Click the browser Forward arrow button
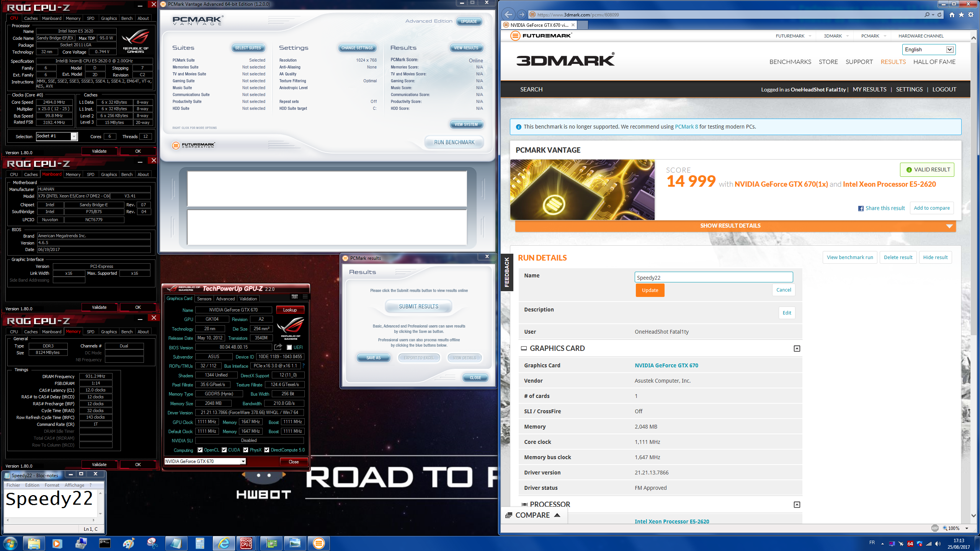The height and width of the screenshot is (551, 980). [x=521, y=15]
